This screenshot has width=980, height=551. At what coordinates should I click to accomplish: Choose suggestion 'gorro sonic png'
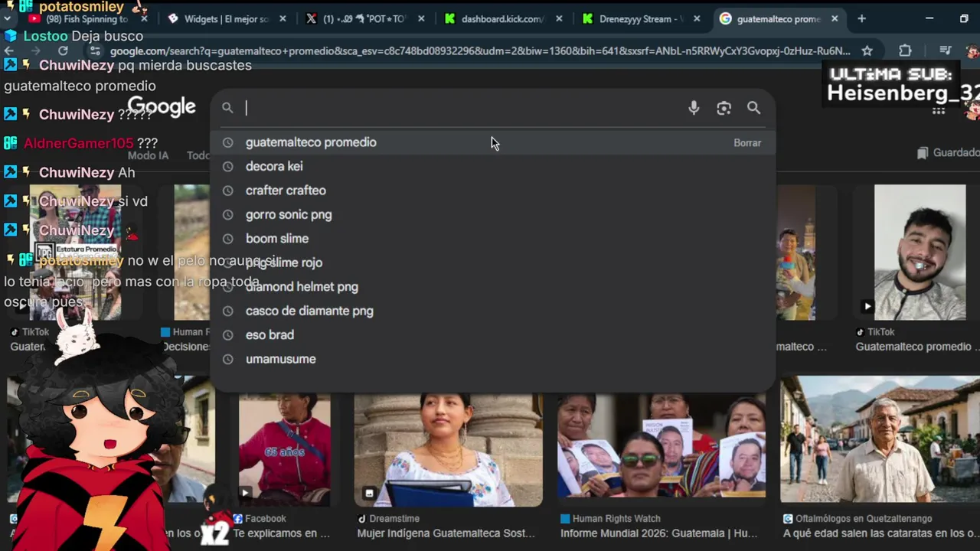(x=492, y=214)
